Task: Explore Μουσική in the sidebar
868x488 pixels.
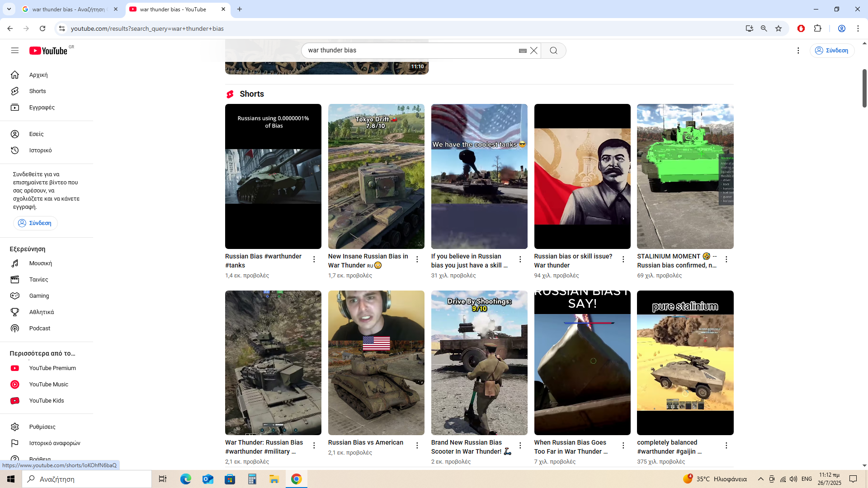Action: click(47, 263)
